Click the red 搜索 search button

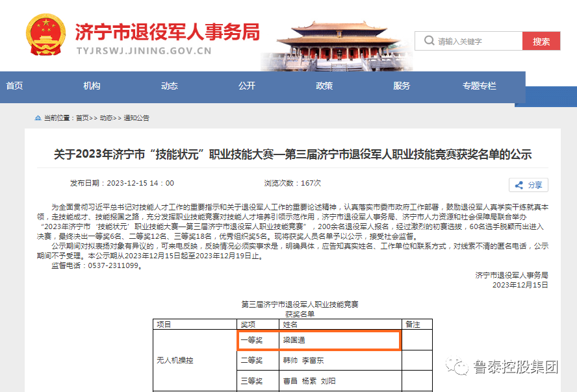[541, 40]
